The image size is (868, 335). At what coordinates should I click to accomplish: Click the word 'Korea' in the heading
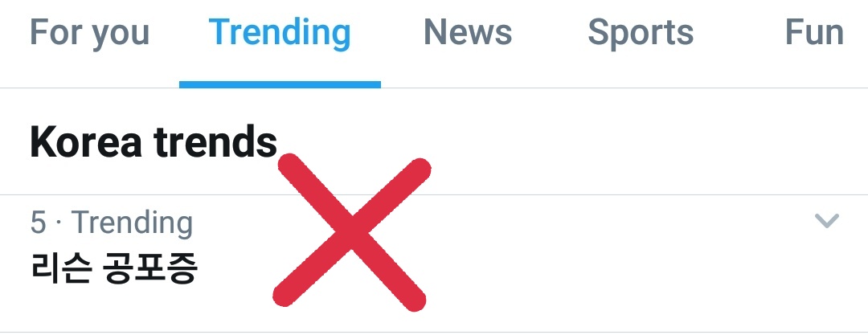coord(86,141)
